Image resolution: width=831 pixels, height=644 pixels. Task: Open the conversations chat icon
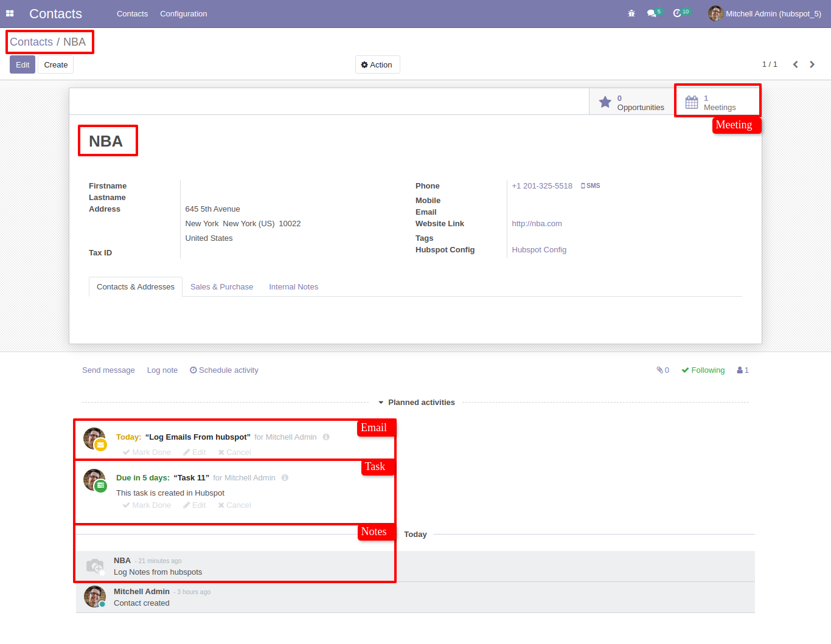pyautogui.click(x=652, y=13)
